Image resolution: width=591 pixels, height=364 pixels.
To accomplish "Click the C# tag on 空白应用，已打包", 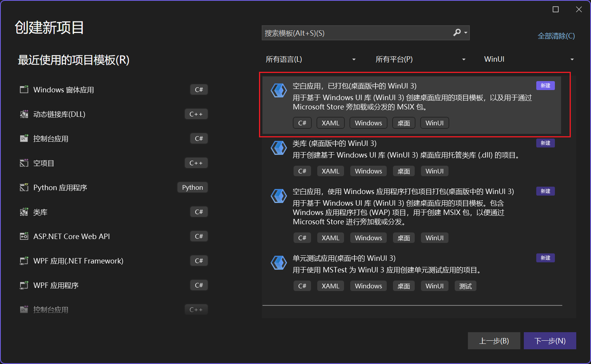I will pos(302,123).
